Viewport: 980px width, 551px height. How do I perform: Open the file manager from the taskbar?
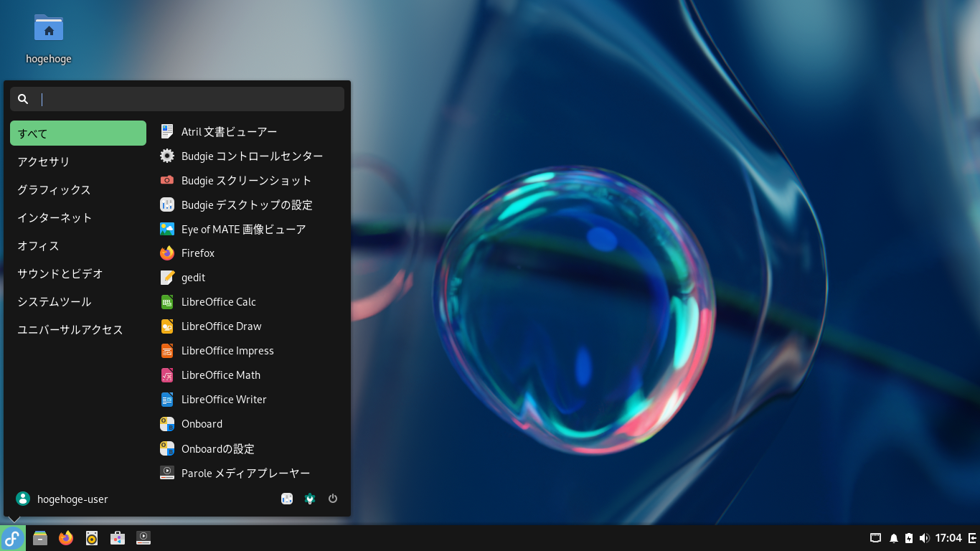click(x=40, y=538)
